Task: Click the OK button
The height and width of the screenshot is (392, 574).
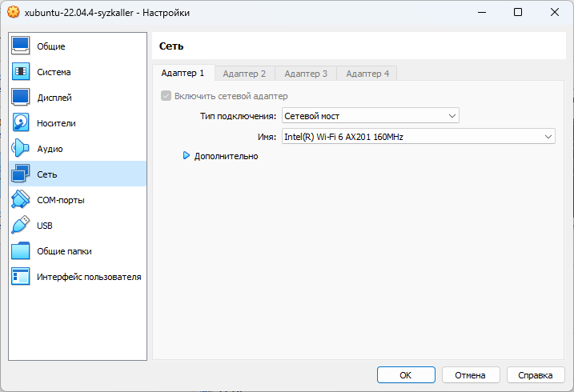Action: [406, 374]
